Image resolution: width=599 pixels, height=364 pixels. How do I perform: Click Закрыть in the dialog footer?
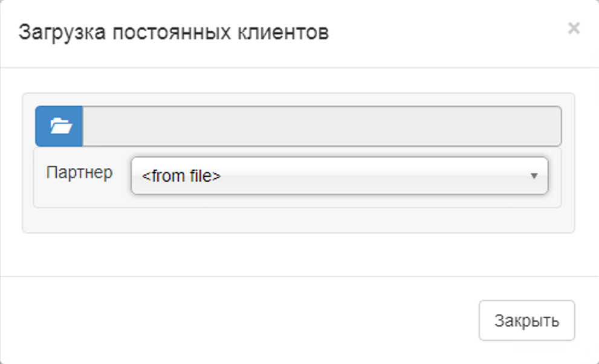[526, 321]
